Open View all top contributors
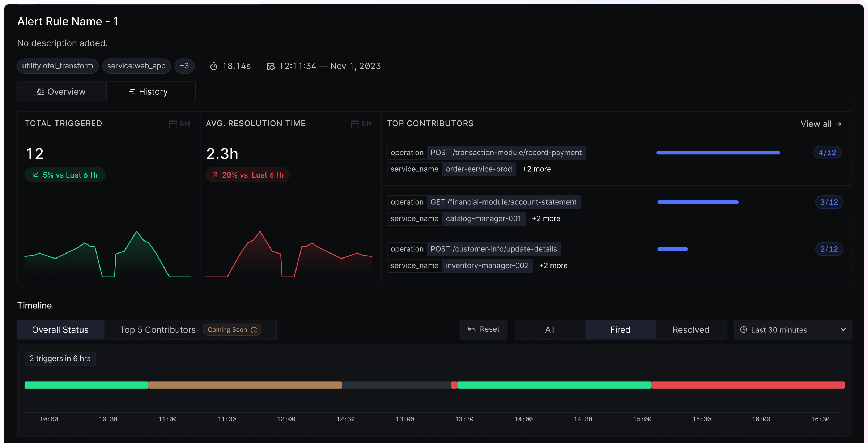 821,124
